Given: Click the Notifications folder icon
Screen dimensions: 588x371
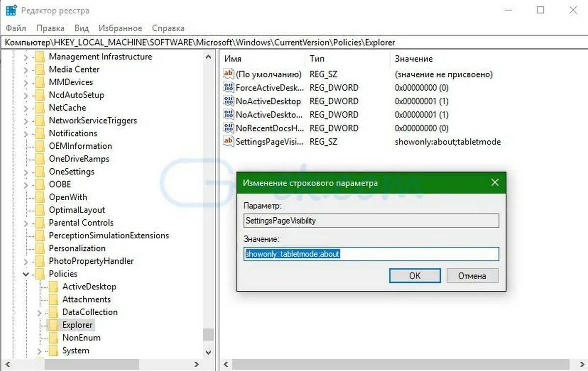Looking at the screenshot, I should tap(40, 133).
